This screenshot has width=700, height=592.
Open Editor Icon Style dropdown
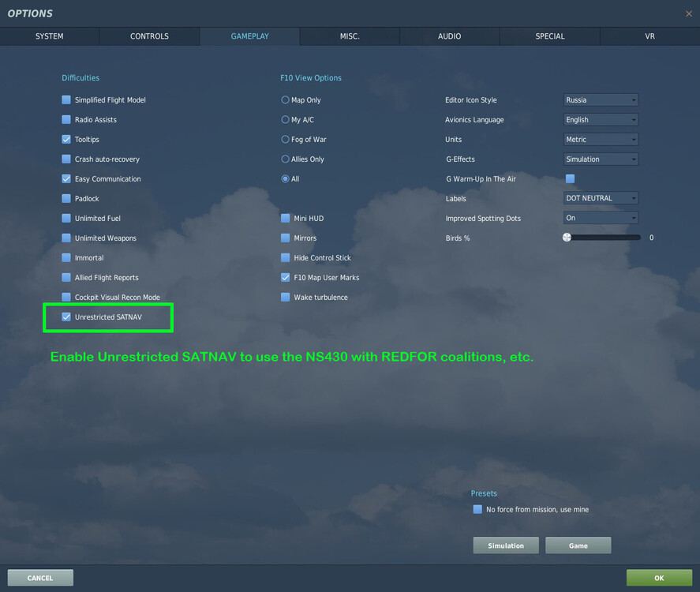point(601,99)
